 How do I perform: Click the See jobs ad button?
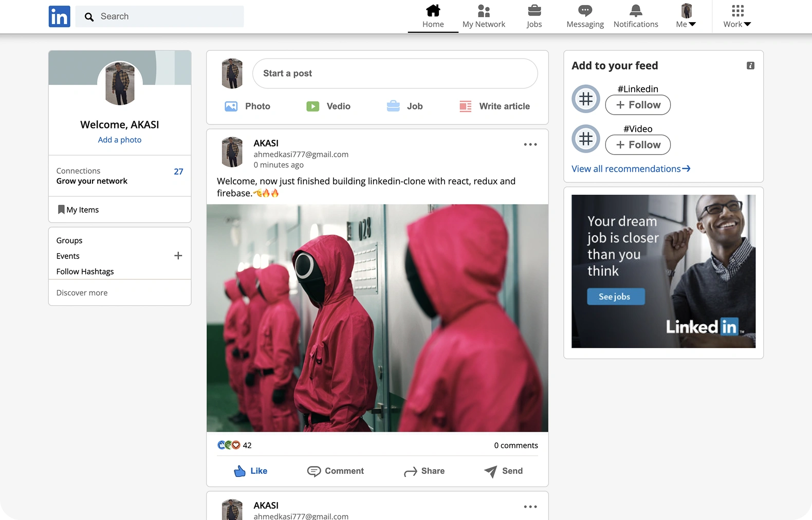(x=616, y=296)
